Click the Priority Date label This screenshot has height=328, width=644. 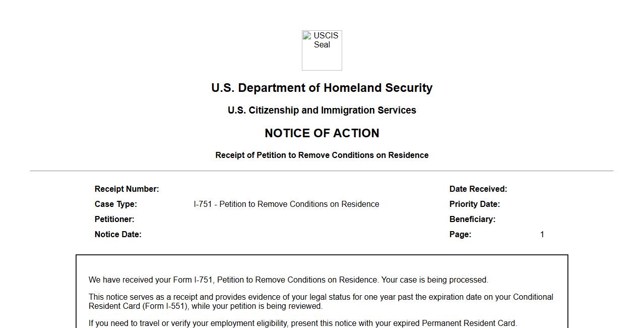click(x=474, y=204)
